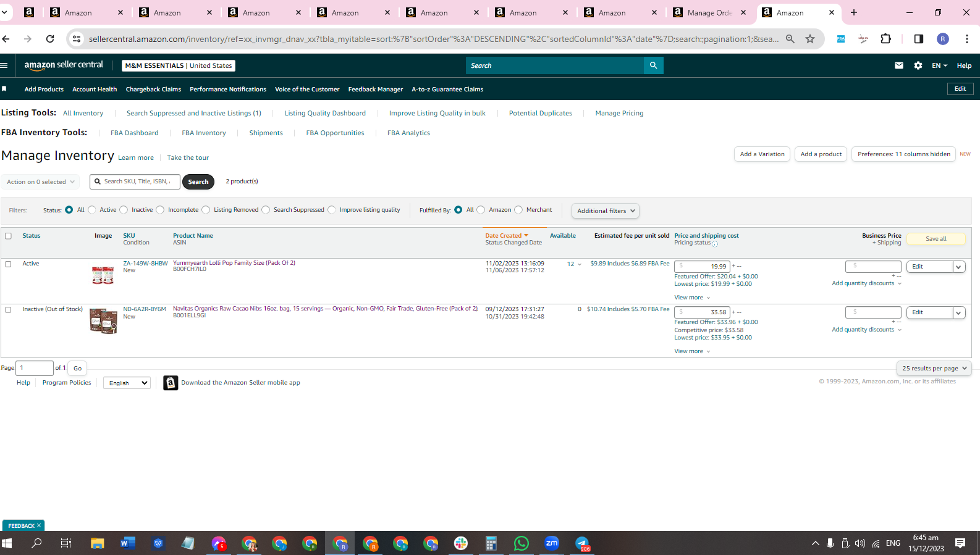
Task: Click the browser zoom magnifier icon
Action: coord(790,39)
